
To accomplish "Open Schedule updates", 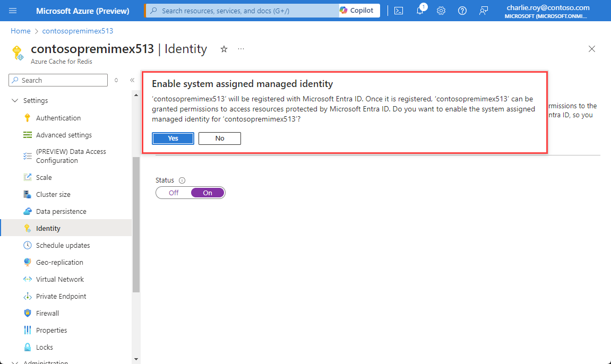I will (x=63, y=246).
